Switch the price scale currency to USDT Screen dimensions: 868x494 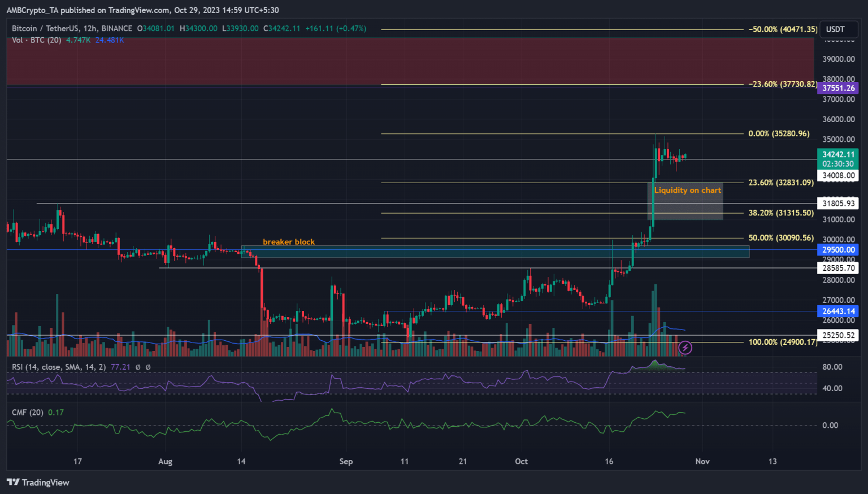coord(838,29)
